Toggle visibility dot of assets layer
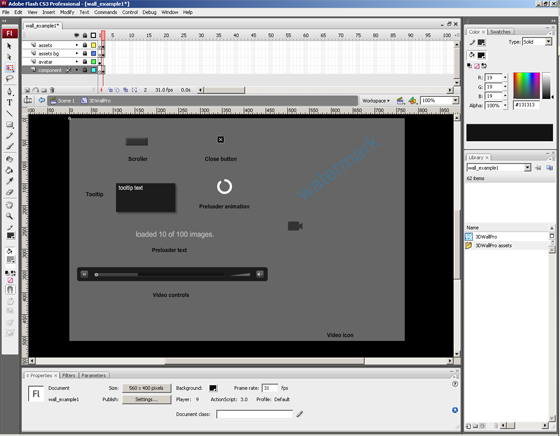This screenshot has width=560, height=436. 76,45
